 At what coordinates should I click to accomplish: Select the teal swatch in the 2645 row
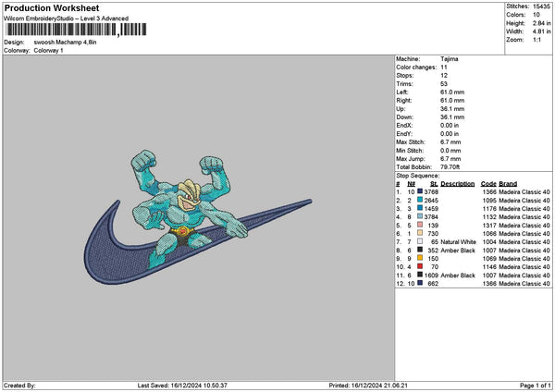point(420,200)
